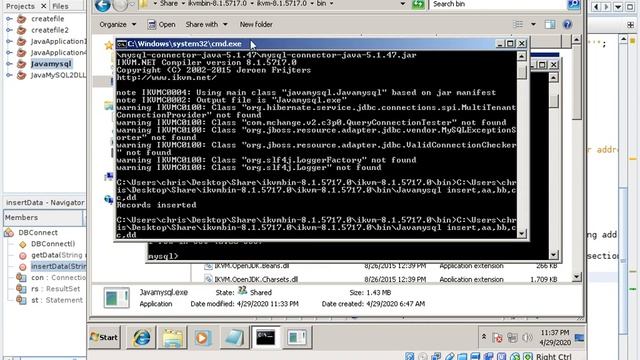Toggle the Explorer preview pane
The width and height of the screenshot is (640, 360).
click(x=550, y=24)
